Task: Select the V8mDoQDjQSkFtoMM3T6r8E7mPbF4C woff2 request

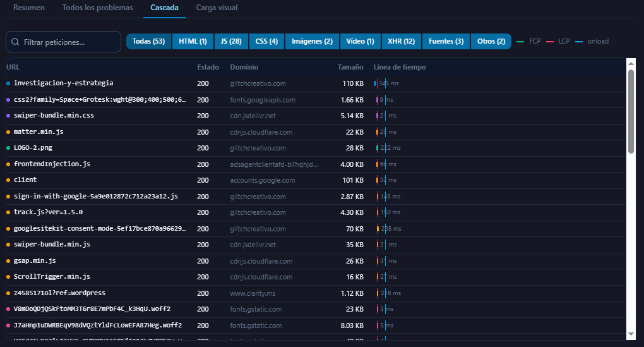Action: point(316,309)
